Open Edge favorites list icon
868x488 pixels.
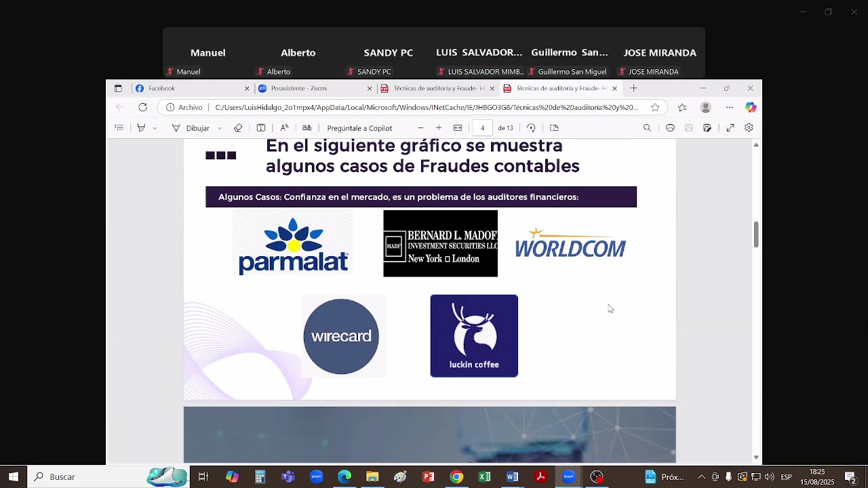coord(682,107)
